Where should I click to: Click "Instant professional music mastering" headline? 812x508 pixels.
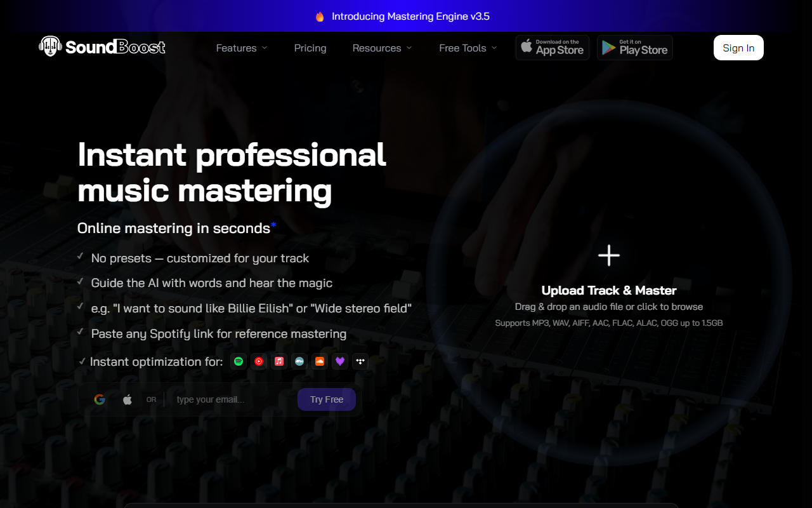click(232, 172)
